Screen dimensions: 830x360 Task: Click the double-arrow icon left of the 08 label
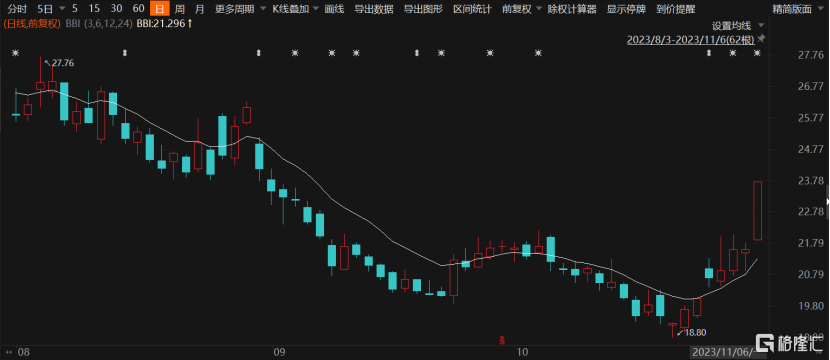[x=8, y=351]
